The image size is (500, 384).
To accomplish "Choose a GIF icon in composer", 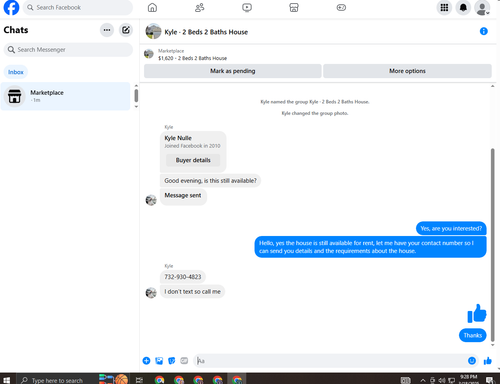I will pos(184,361).
